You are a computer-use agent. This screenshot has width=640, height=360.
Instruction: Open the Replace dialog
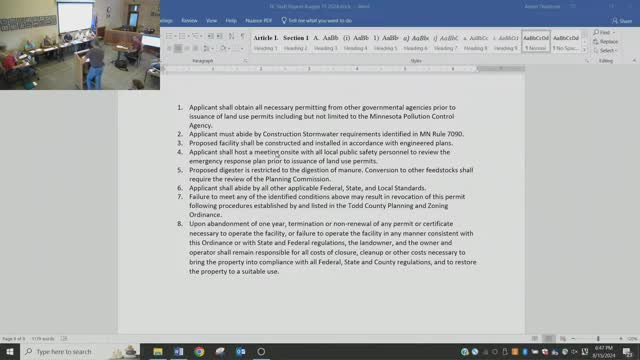click(x=605, y=41)
